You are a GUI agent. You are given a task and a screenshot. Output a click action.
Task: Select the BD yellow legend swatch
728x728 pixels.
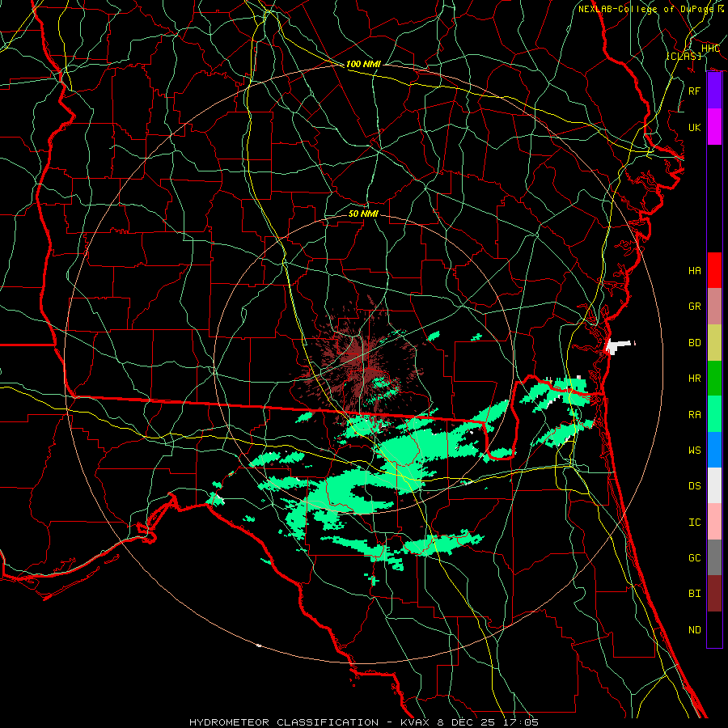click(714, 342)
